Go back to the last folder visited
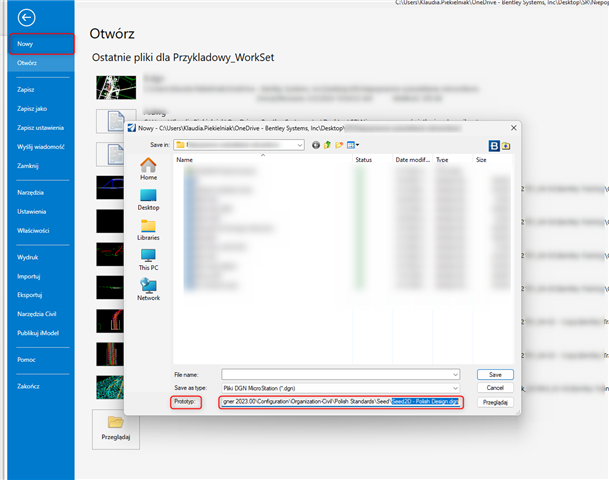609x480 pixels. [x=316, y=145]
